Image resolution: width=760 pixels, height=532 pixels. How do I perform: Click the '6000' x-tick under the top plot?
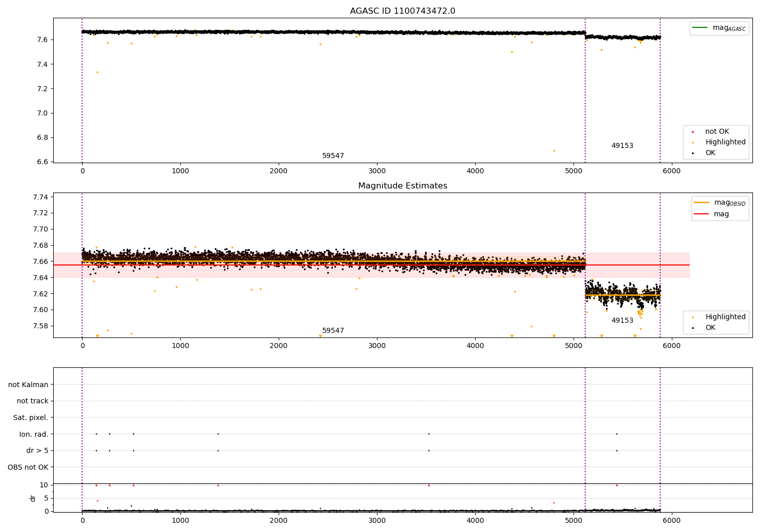point(672,171)
